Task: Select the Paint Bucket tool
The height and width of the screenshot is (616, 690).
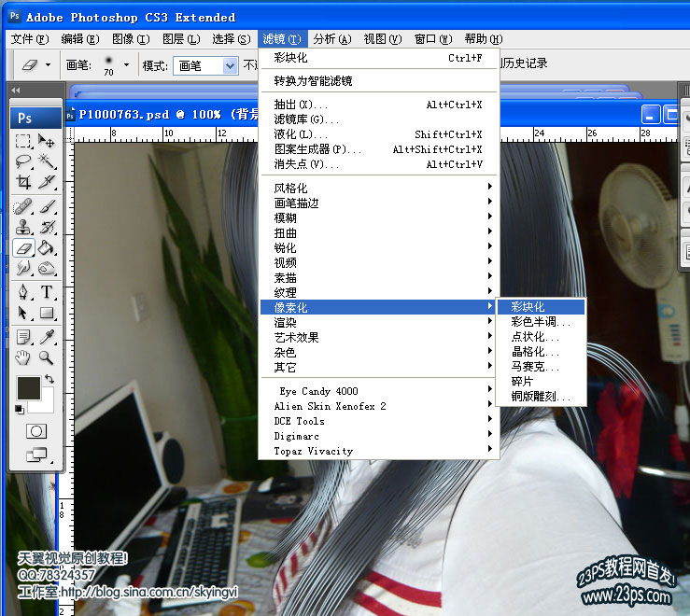Action: pos(47,247)
